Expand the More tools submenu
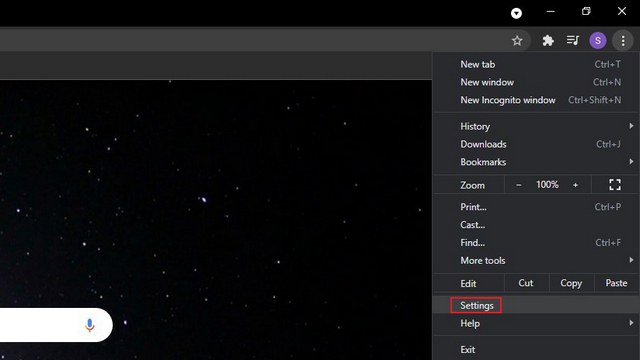This screenshot has height=360, width=640. tap(536, 260)
